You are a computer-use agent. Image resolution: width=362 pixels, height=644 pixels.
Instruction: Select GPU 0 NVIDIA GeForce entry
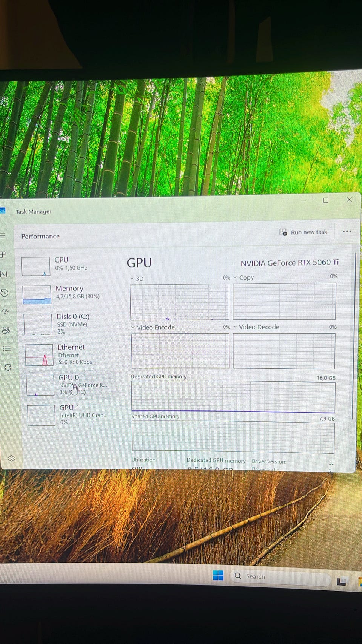(x=70, y=384)
